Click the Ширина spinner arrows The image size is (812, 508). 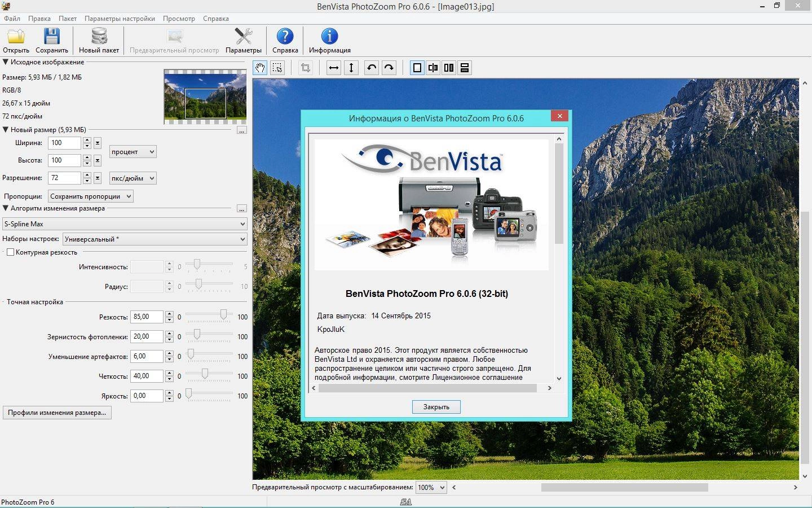coord(87,143)
